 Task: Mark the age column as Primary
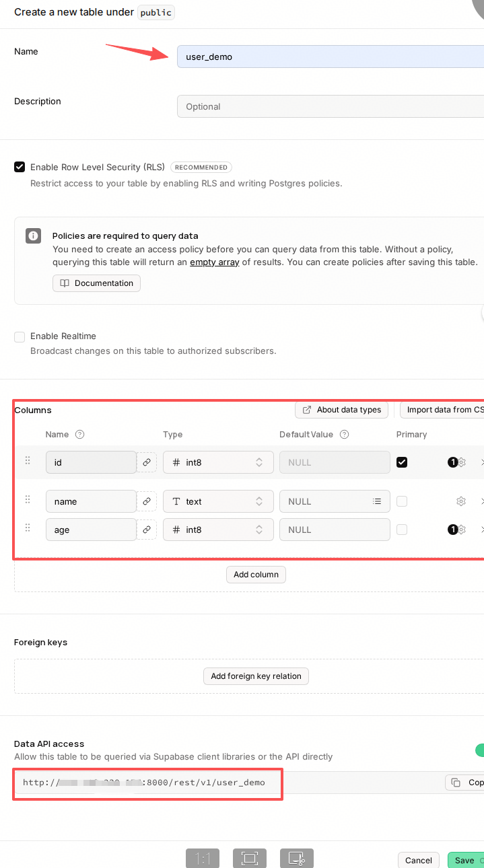pos(402,530)
